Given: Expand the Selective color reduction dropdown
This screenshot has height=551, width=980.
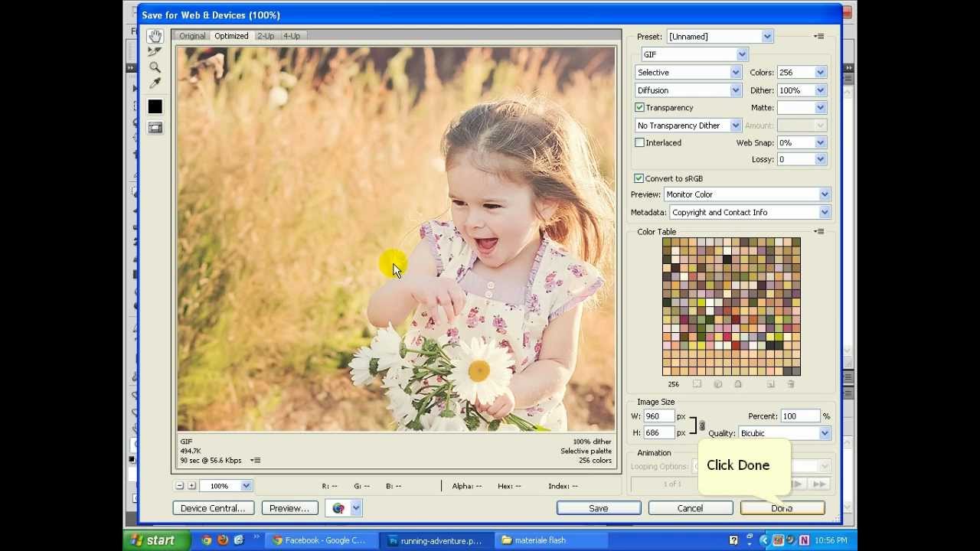Looking at the screenshot, I should point(688,72).
